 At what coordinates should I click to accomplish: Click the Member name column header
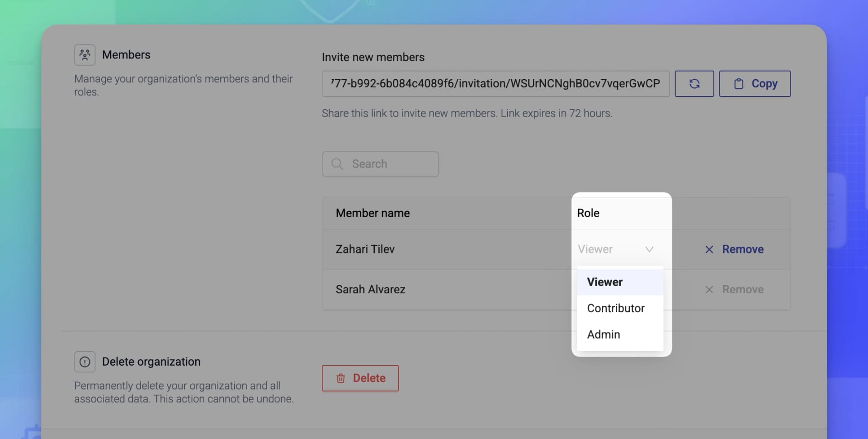(373, 213)
